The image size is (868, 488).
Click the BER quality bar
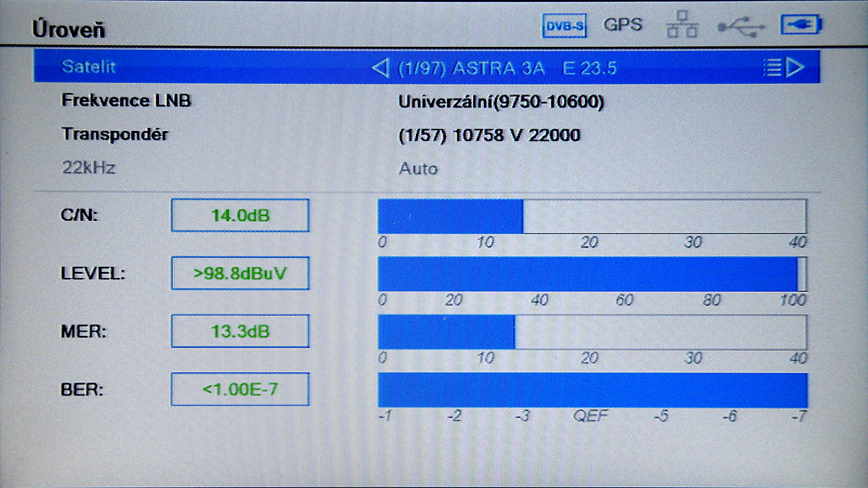tap(592, 390)
